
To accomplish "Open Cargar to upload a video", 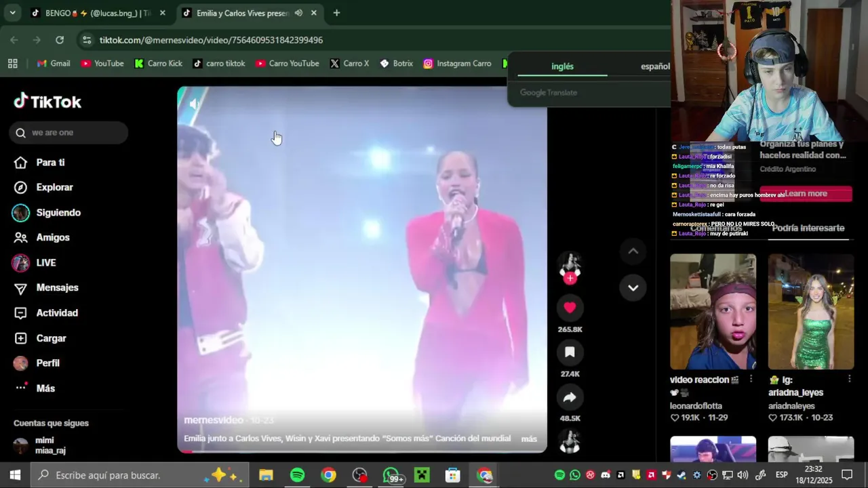I will [x=51, y=338].
